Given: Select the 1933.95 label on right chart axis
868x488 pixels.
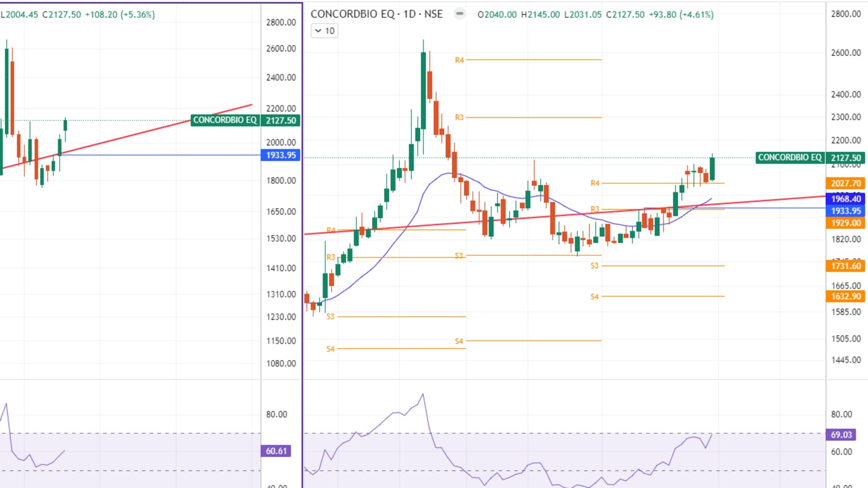Looking at the screenshot, I should 846,211.
